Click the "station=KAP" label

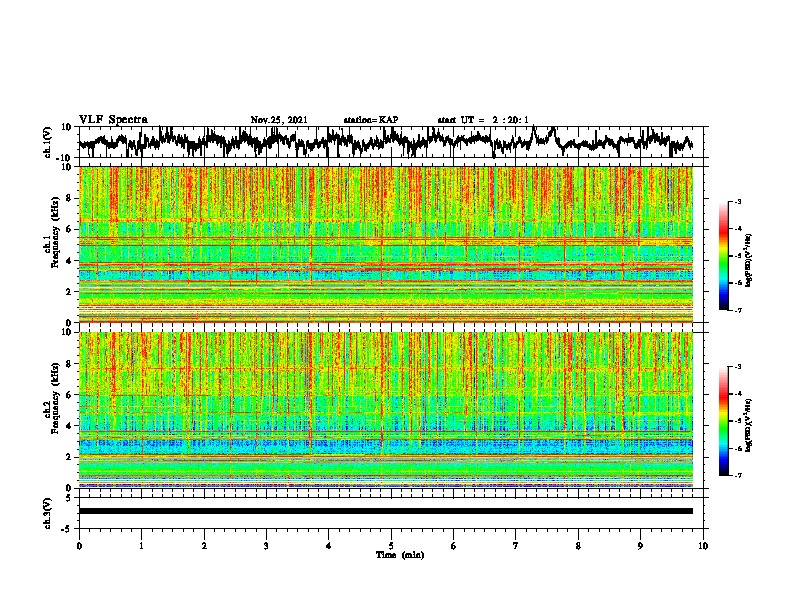371,120
